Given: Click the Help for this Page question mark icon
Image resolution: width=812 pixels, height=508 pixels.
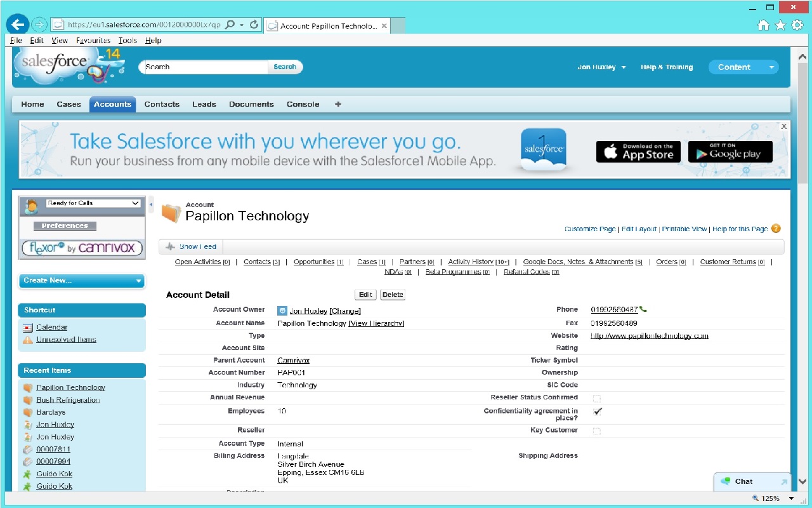Looking at the screenshot, I should [776, 229].
